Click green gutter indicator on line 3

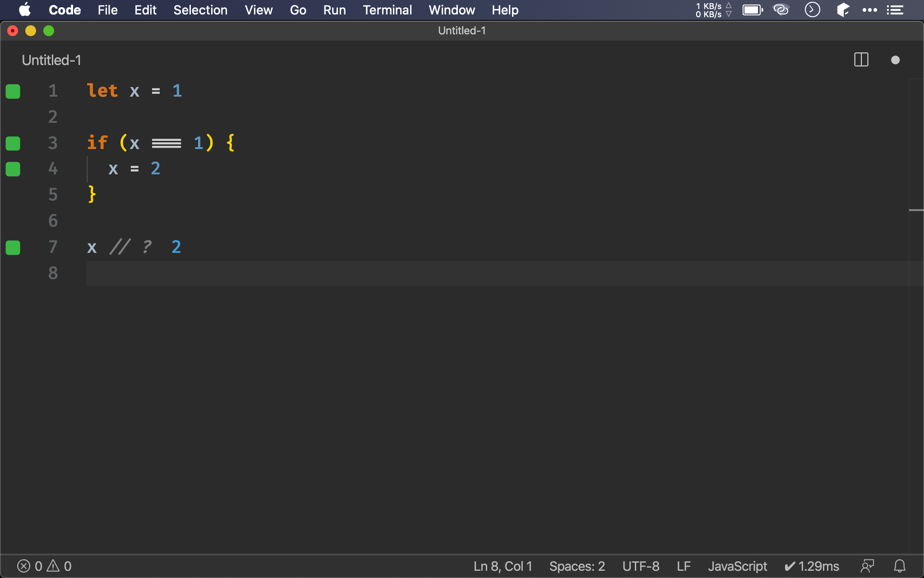tap(13, 143)
